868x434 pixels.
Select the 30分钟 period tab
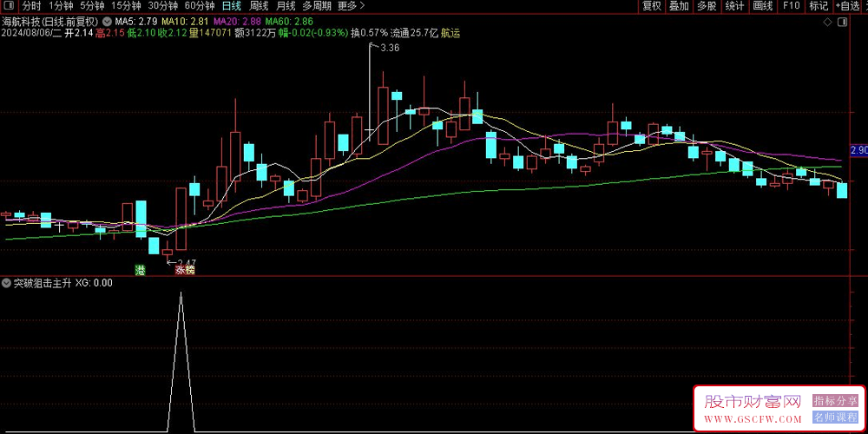point(163,6)
